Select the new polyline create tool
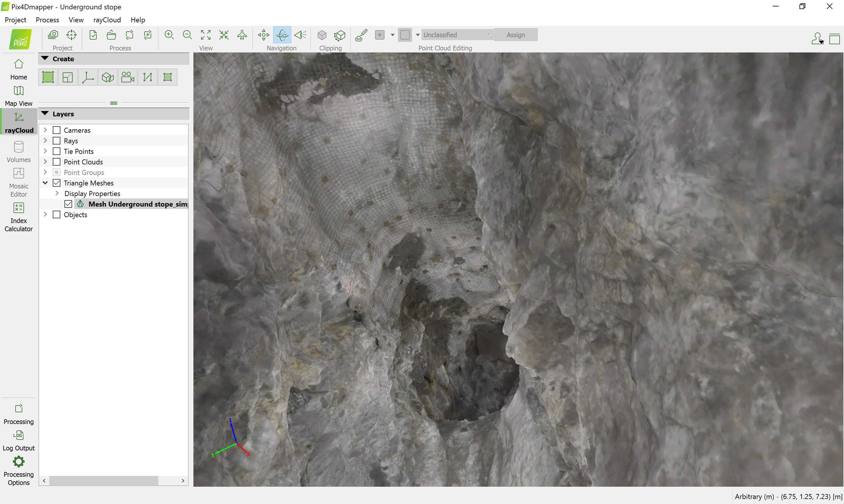The width and height of the screenshot is (844, 504). (x=147, y=77)
